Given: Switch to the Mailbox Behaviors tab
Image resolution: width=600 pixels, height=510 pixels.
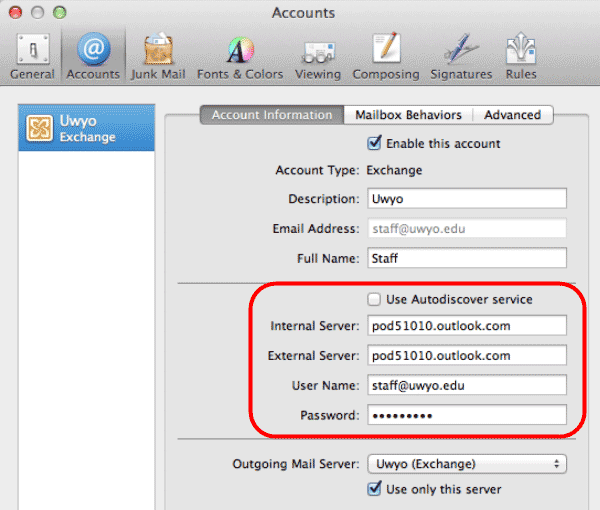Looking at the screenshot, I should click(x=408, y=115).
